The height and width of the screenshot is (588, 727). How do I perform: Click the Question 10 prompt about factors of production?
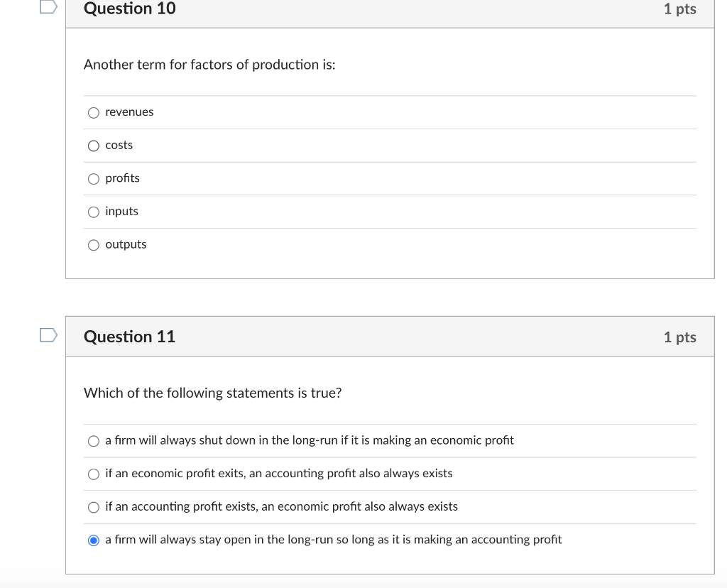[x=209, y=65]
